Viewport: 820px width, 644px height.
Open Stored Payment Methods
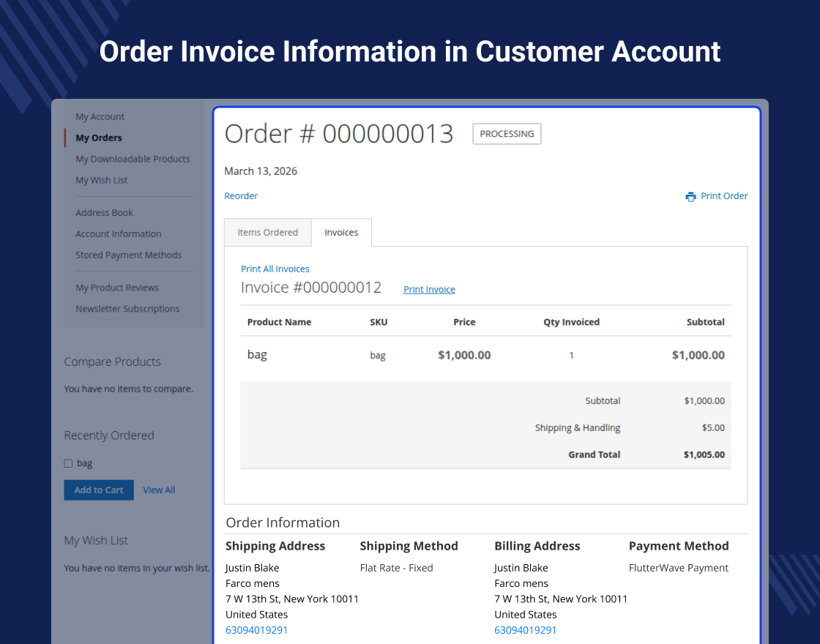(x=129, y=255)
